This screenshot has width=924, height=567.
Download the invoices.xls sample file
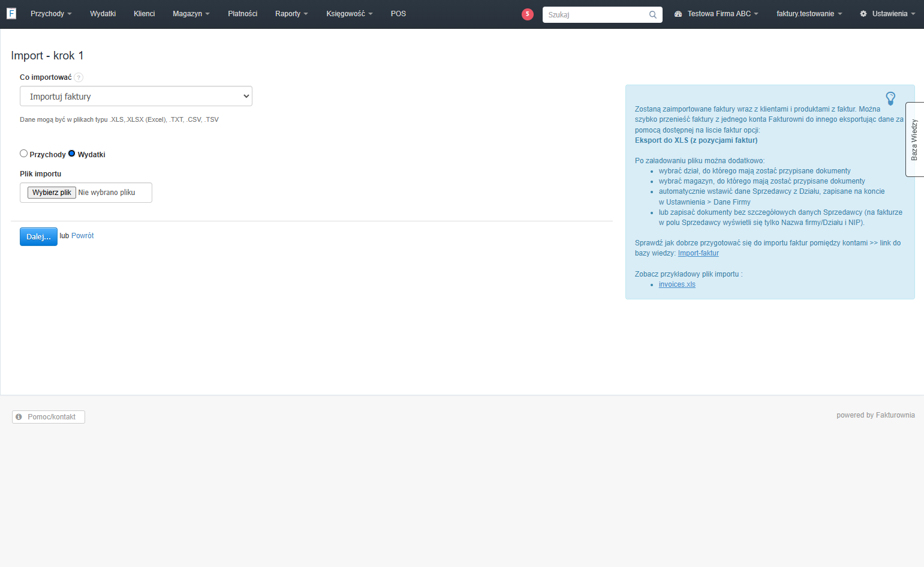tap(677, 284)
